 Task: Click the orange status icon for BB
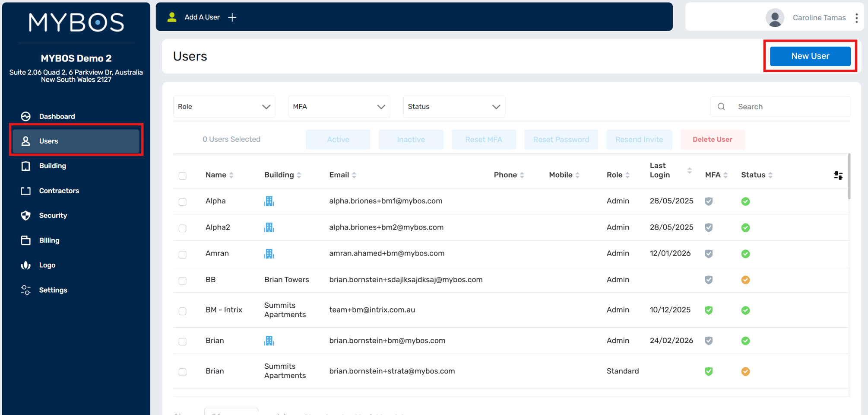pyautogui.click(x=745, y=280)
